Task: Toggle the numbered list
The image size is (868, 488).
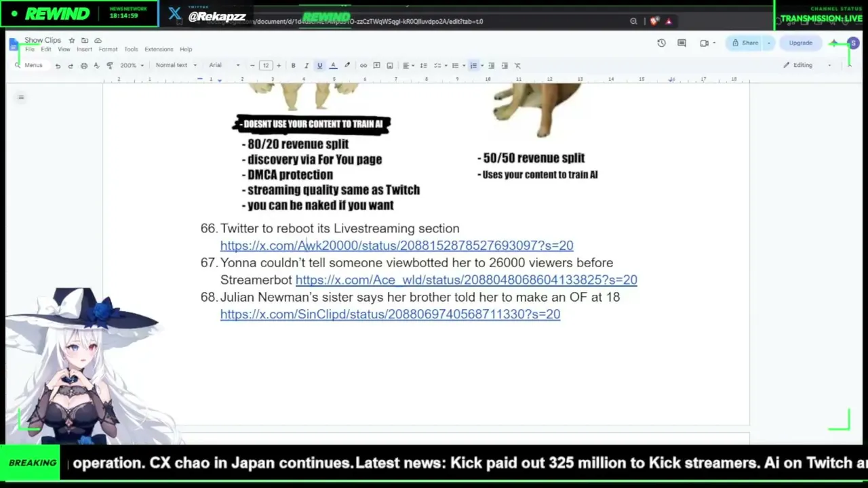Action: click(x=473, y=66)
